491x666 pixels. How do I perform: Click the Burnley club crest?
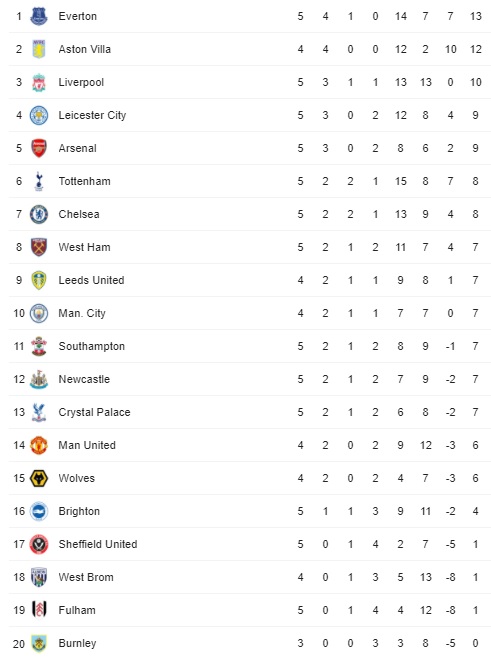(39, 643)
